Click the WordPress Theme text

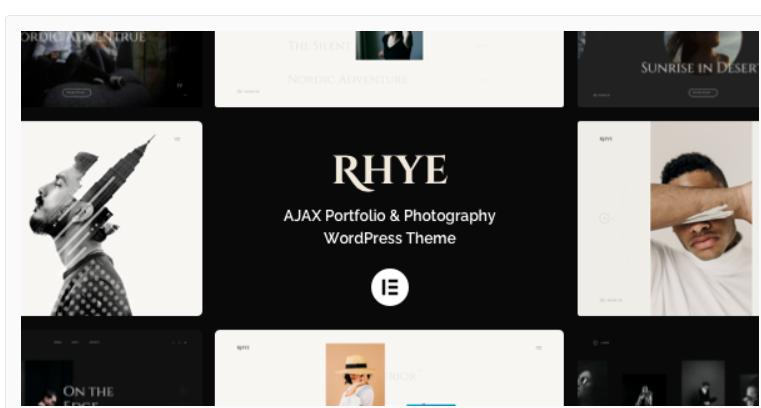pos(390,238)
